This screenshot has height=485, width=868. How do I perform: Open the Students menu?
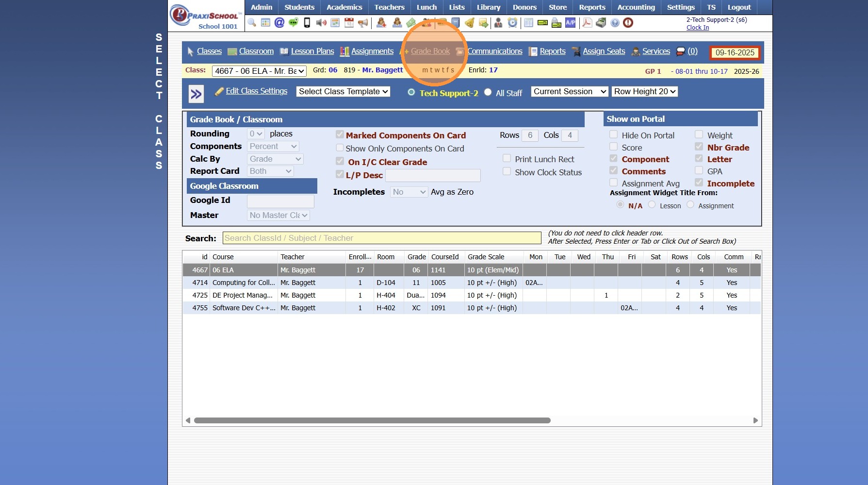[299, 7]
